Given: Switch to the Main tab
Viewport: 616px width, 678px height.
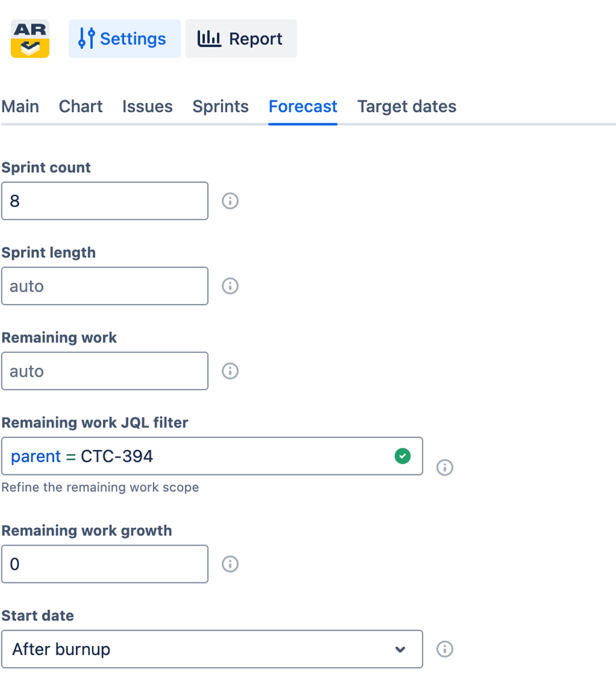Looking at the screenshot, I should click(x=20, y=107).
